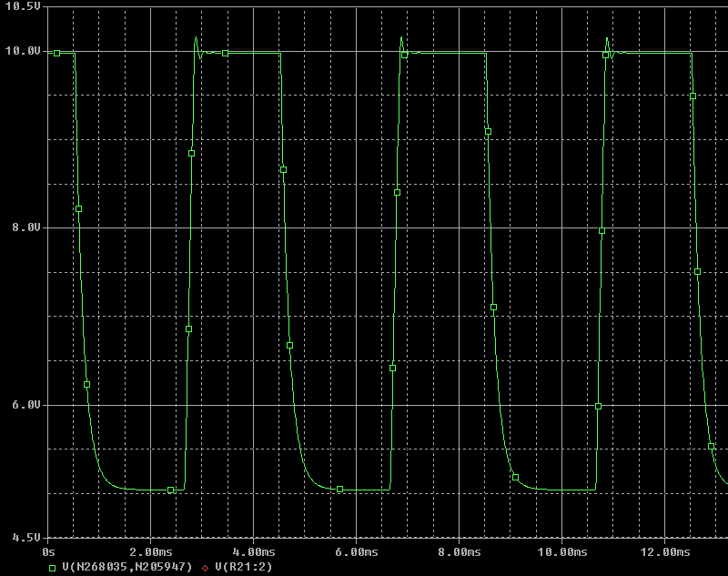Click the trough marker before 2.00ms
The image size is (728, 576).
[x=170, y=490]
